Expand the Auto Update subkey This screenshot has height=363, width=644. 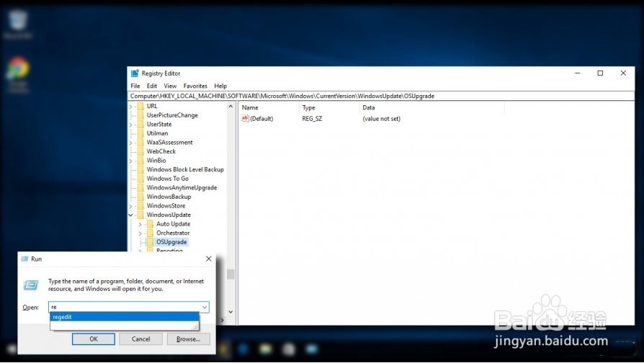click(140, 224)
